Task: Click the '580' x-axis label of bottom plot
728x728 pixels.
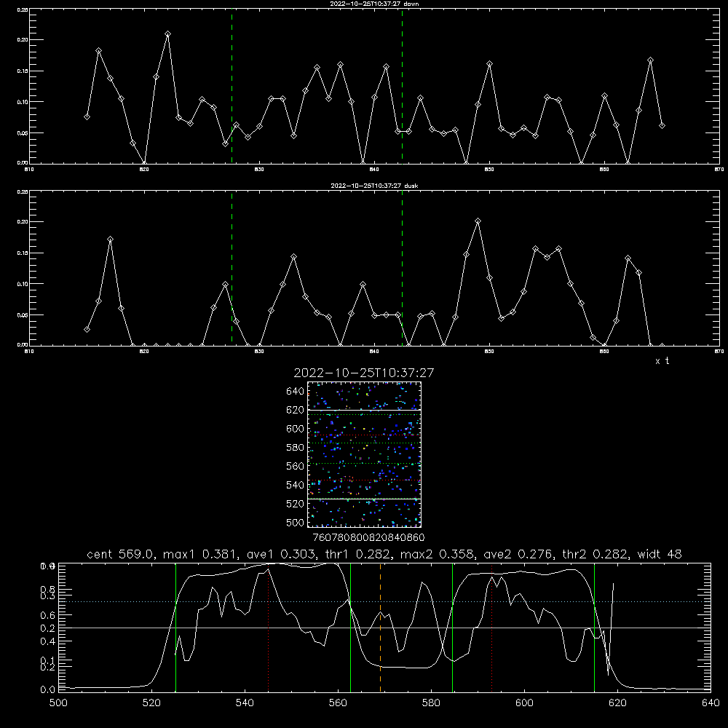Action: tap(431, 703)
